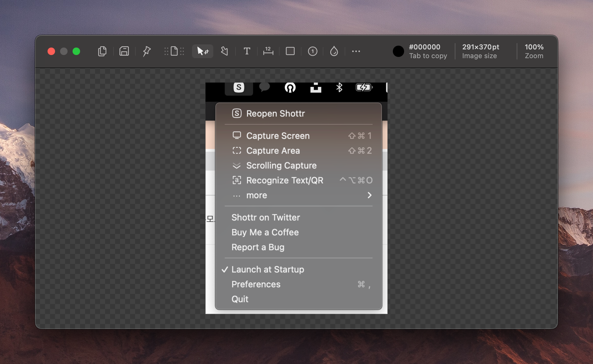The image size is (593, 364).
Task: Choose Capture Screen in the menu
Action: [x=299, y=136]
